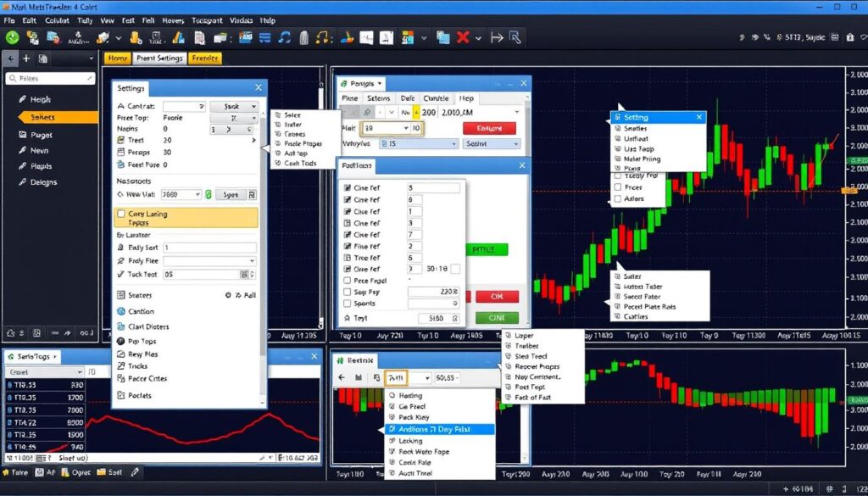Click the green round icon in the toolbar
The width and height of the screenshot is (868, 496).
(x=13, y=37)
